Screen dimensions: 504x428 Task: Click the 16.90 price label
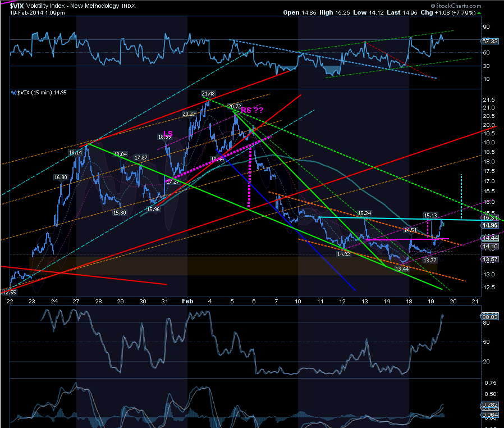pyautogui.click(x=61, y=177)
